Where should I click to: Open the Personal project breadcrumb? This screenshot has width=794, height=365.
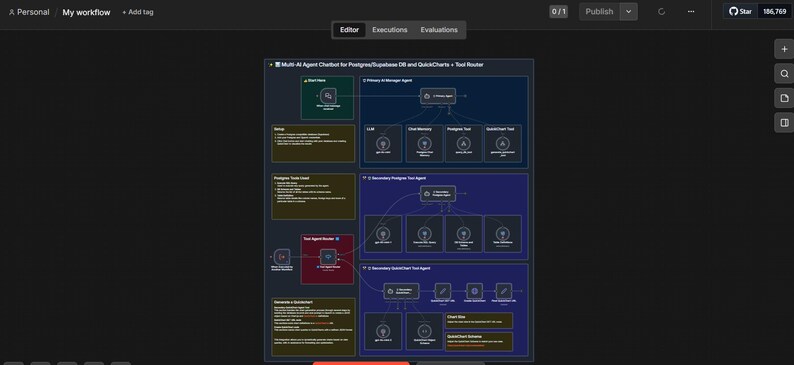tap(29, 12)
